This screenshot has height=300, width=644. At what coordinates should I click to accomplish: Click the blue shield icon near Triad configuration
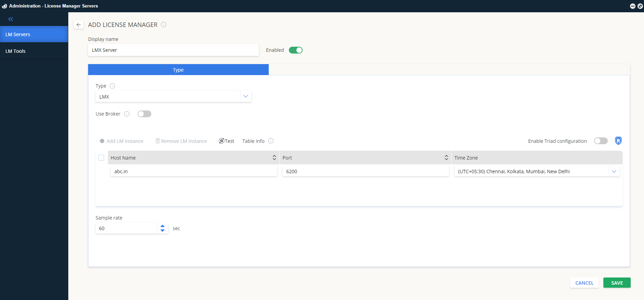[x=618, y=141]
